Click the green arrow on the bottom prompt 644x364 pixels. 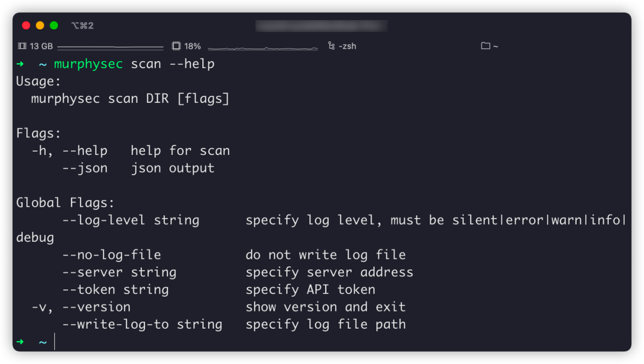click(20, 342)
